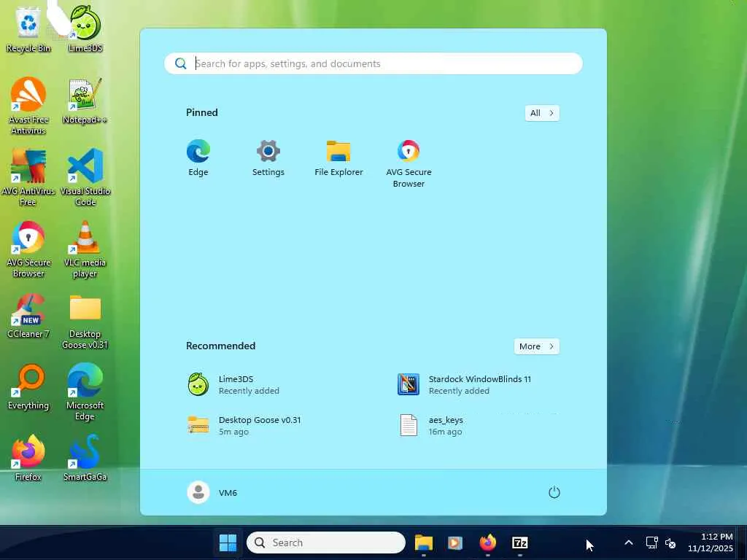
Task: Select AVG Secure Browser desktop icon
Action: coord(28,249)
